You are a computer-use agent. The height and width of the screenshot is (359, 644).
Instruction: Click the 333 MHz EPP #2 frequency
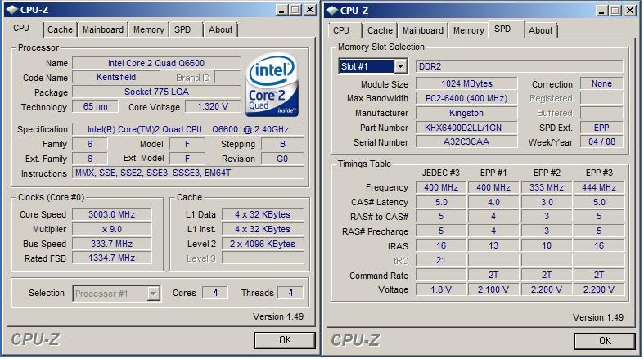[x=547, y=187]
